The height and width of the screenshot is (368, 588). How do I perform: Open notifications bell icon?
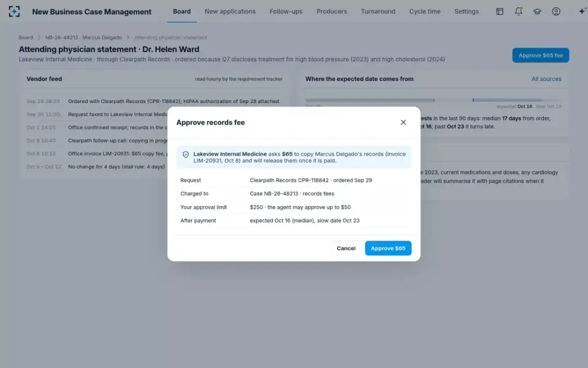tap(518, 11)
